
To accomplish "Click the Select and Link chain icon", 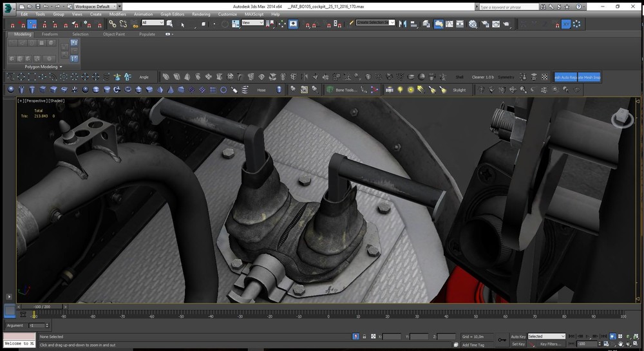I will point(112,24).
